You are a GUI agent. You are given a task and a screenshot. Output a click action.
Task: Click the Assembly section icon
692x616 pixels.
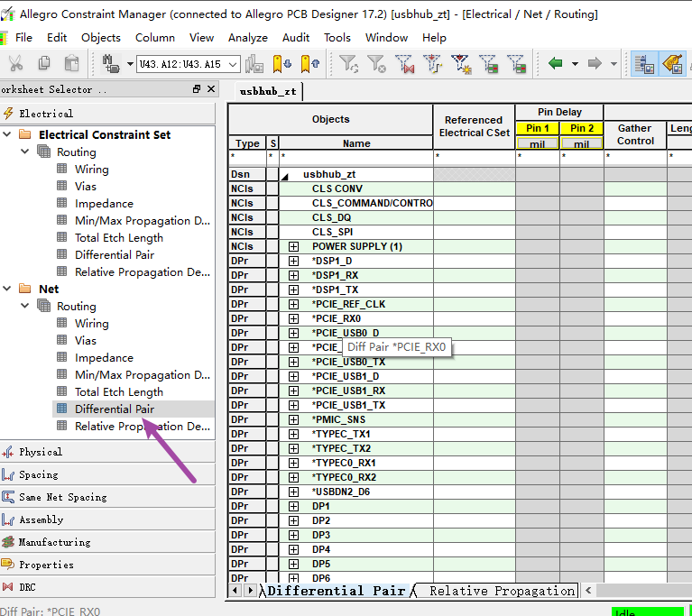(8, 519)
